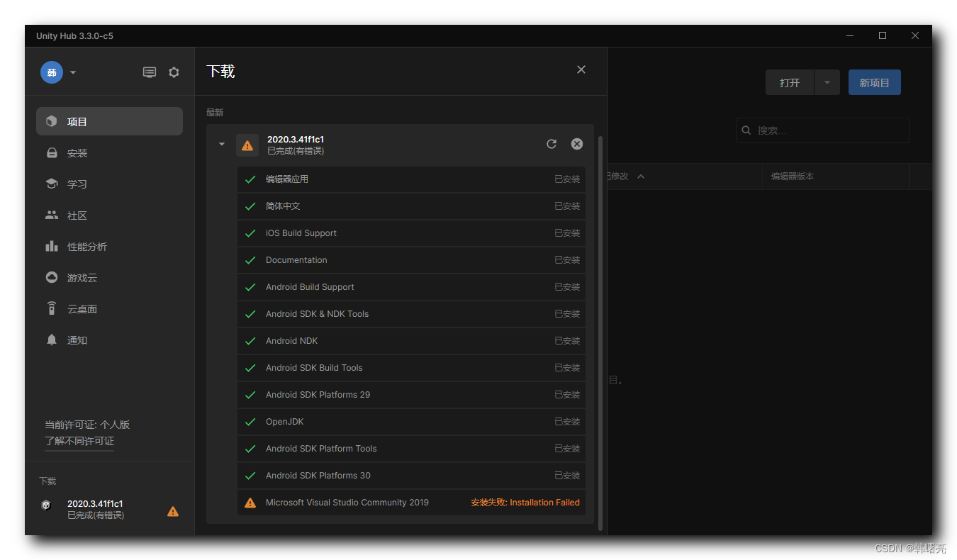The image size is (957, 560).
Task: Click Android SDK Platforms 30 row
Action: pos(411,476)
